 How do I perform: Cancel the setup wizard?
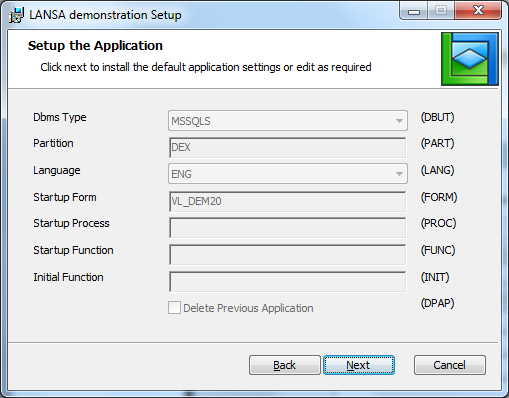click(x=450, y=365)
